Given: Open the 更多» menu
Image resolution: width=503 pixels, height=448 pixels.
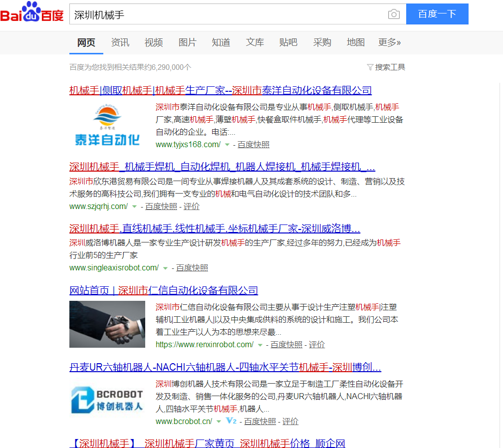Looking at the screenshot, I should [389, 42].
